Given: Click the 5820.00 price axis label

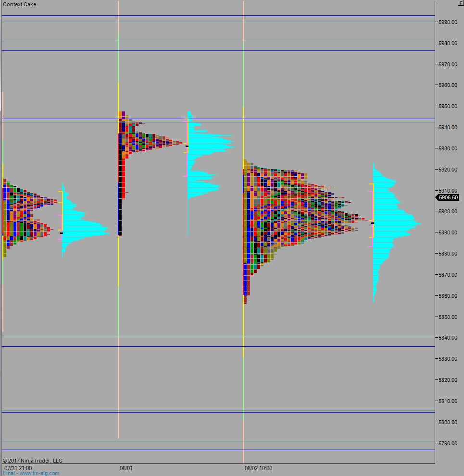Looking at the screenshot, I should click(x=448, y=380).
